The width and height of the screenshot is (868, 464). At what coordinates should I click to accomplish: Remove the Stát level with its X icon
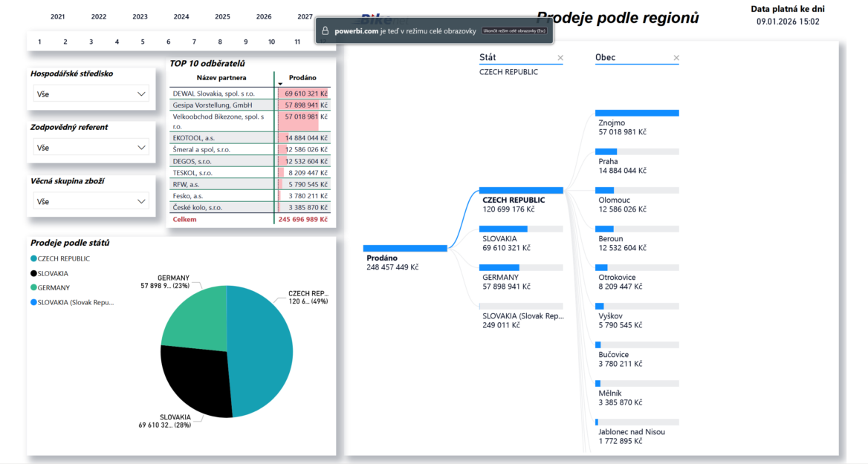coord(560,58)
